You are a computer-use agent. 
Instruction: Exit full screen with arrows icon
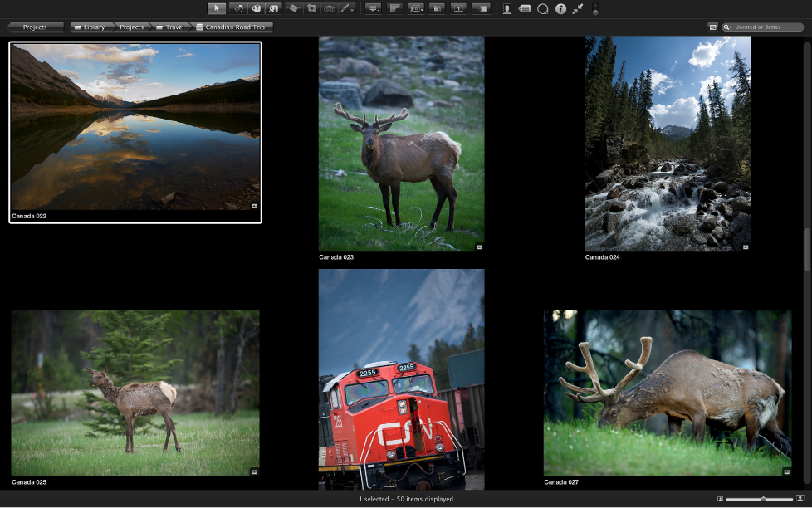point(578,9)
